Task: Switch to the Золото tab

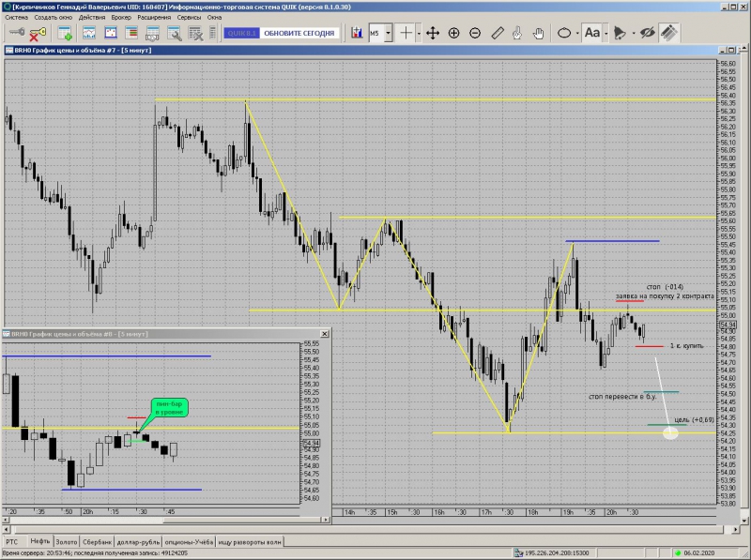Action: (66, 542)
